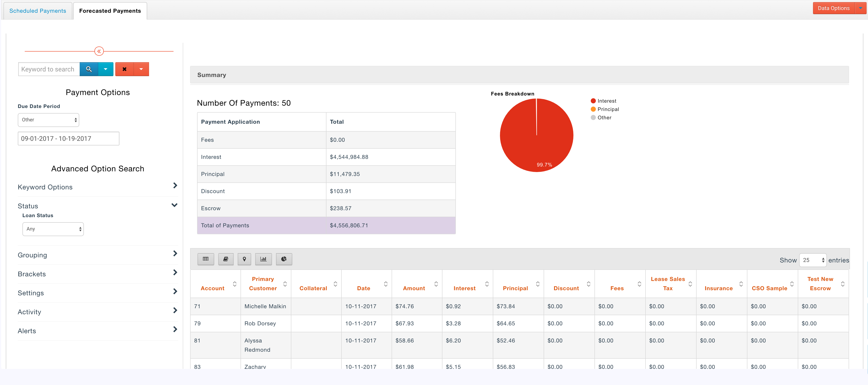Viewport: 868px width, 385px height.
Task: Sort by Date column arrows
Action: 386,284
